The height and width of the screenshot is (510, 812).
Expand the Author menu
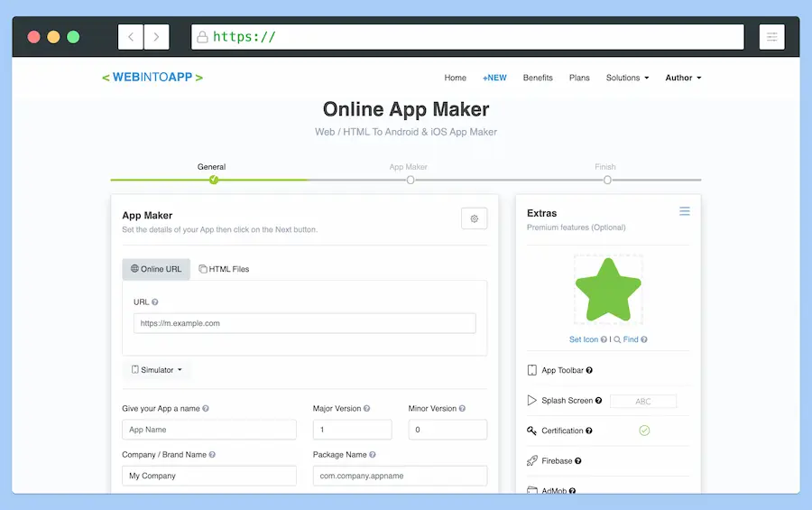[x=683, y=78]
